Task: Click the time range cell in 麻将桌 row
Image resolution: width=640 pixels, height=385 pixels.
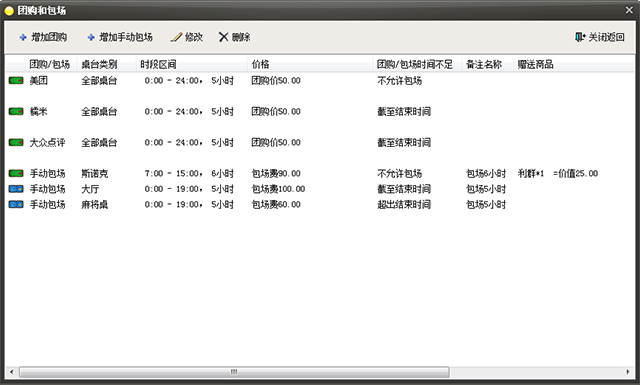Action: [x=189, y=205]
